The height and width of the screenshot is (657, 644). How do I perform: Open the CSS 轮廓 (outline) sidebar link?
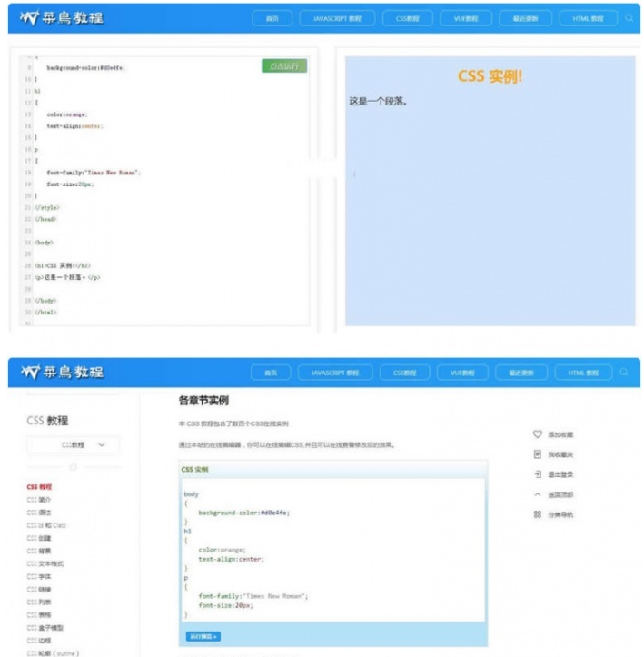pyautogui.click(x=53, y=653)
